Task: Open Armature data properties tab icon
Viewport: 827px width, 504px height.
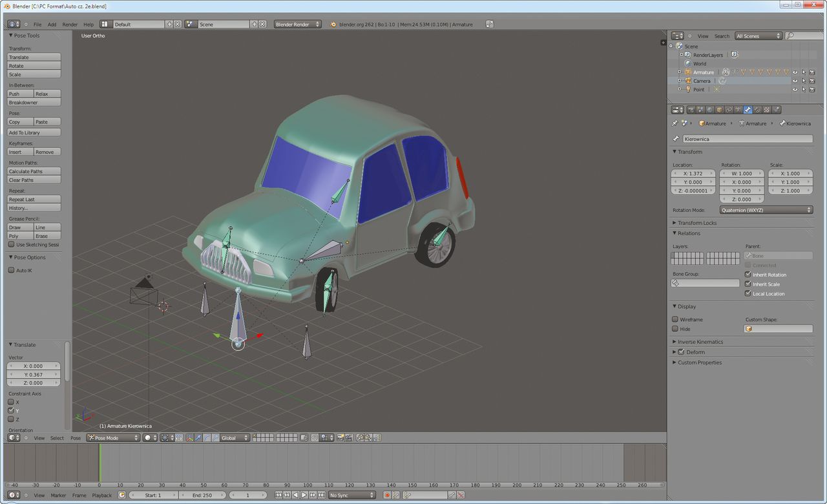Action: [738, 110]
